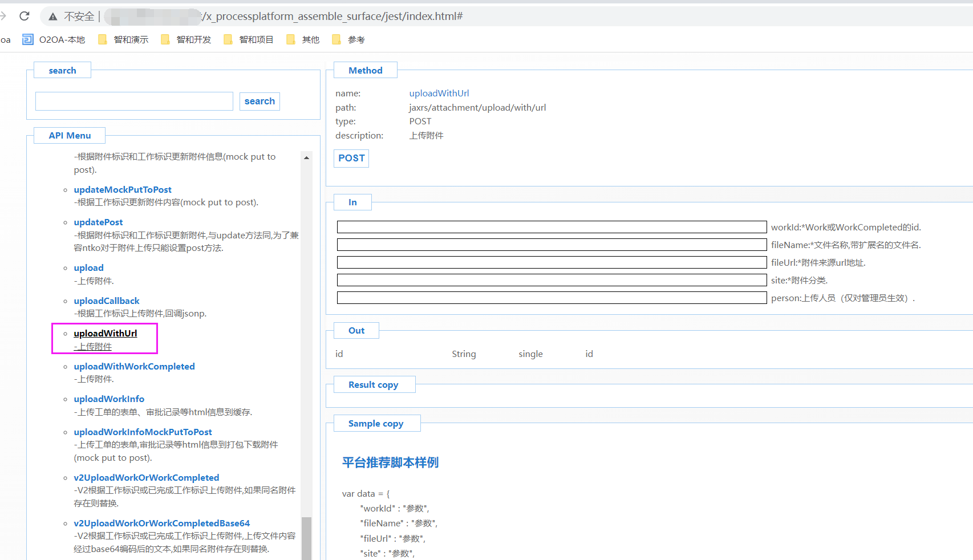Select v2UploadWorkOrWorkCompletedBase64 menu entry
The image size is (973, 560).
[161, 523]
